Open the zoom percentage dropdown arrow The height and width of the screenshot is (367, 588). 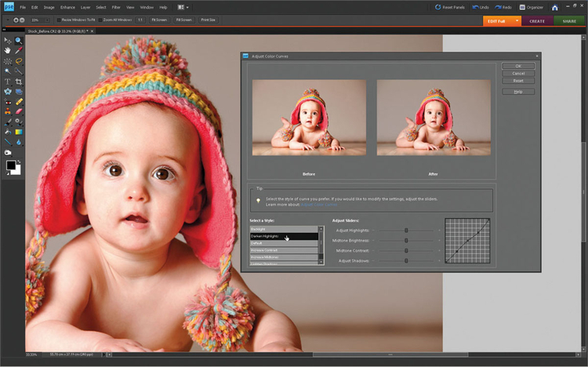tap(47, 20)
